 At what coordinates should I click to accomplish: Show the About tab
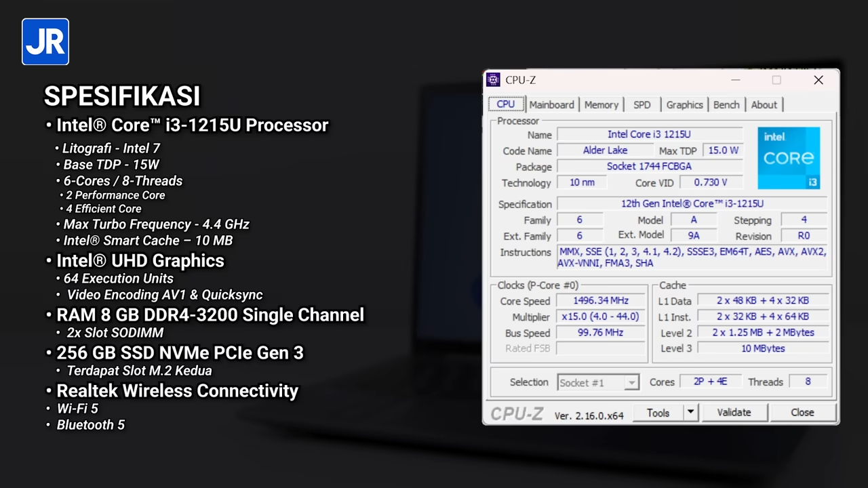tap(764, 104)
